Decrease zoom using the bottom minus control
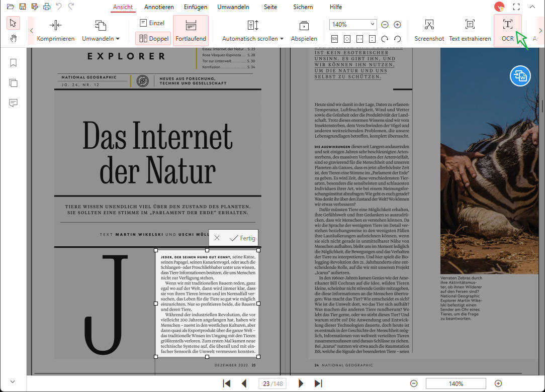The height and width of the screenshot is (392, 545). [413, 383]
